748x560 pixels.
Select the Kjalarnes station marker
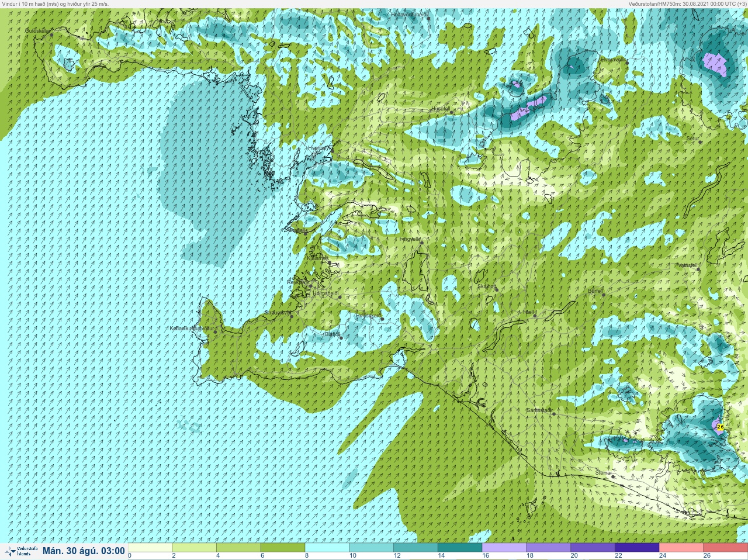point(331,261)
